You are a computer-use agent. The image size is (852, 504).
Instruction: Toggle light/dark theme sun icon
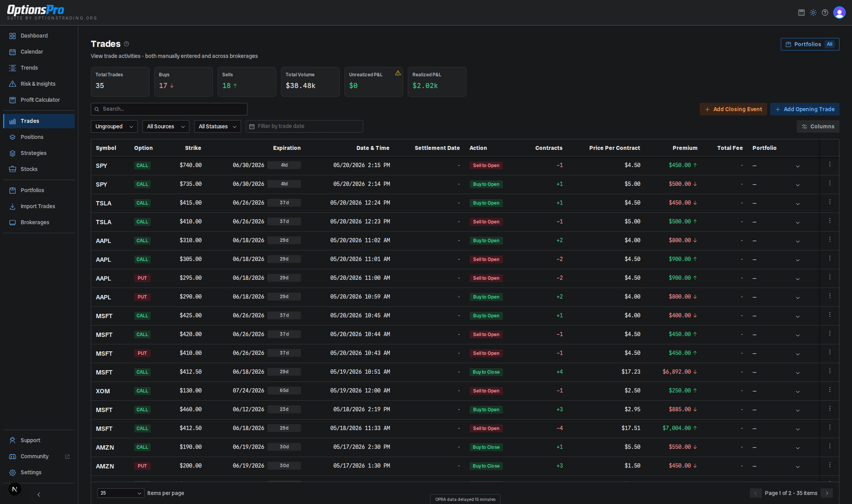point(813,13)
